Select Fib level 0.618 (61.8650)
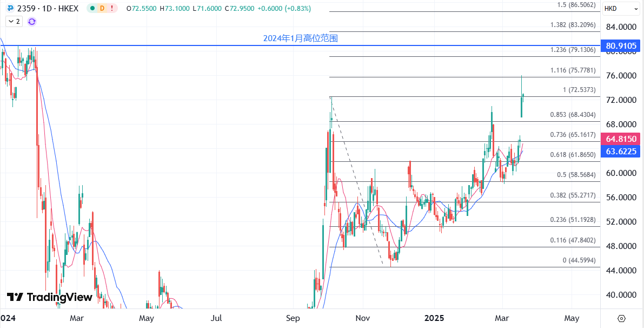Screen dimensions: 644x328 tap(573, 155)
